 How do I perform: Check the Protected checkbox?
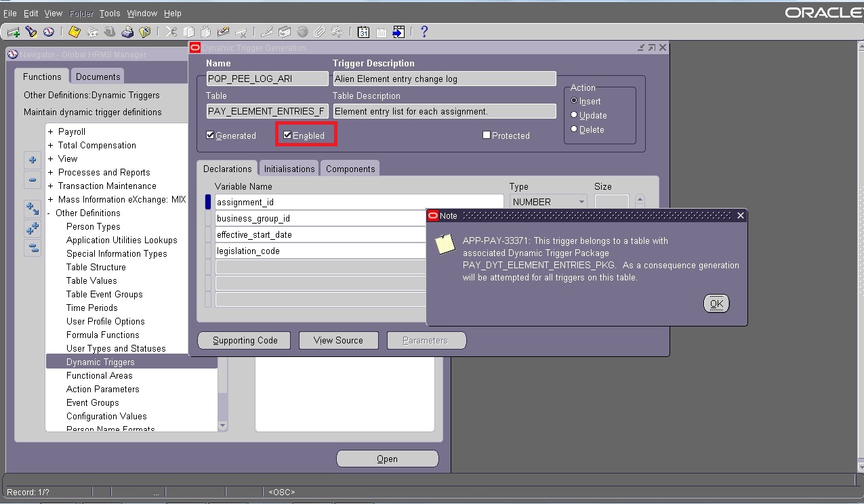point(486,135)
